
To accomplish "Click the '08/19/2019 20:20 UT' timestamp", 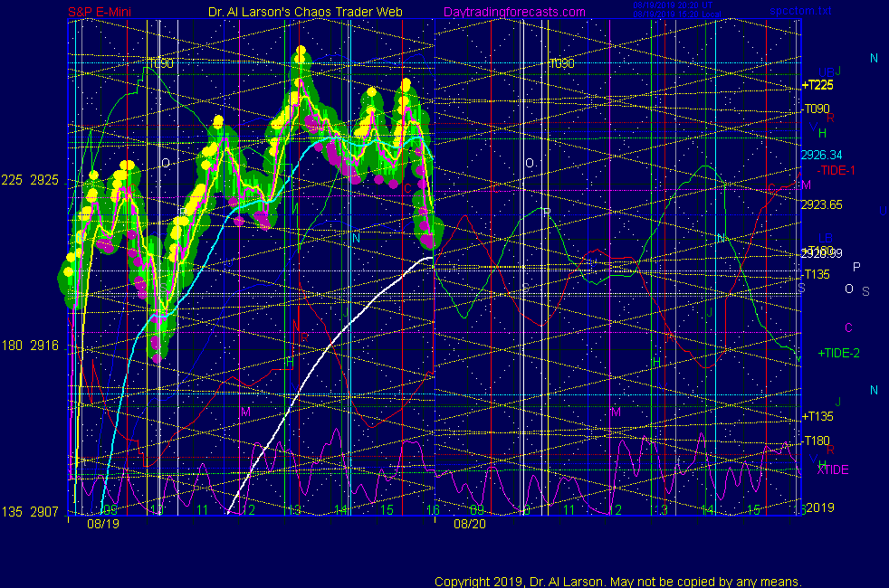I will coord(673,5).
